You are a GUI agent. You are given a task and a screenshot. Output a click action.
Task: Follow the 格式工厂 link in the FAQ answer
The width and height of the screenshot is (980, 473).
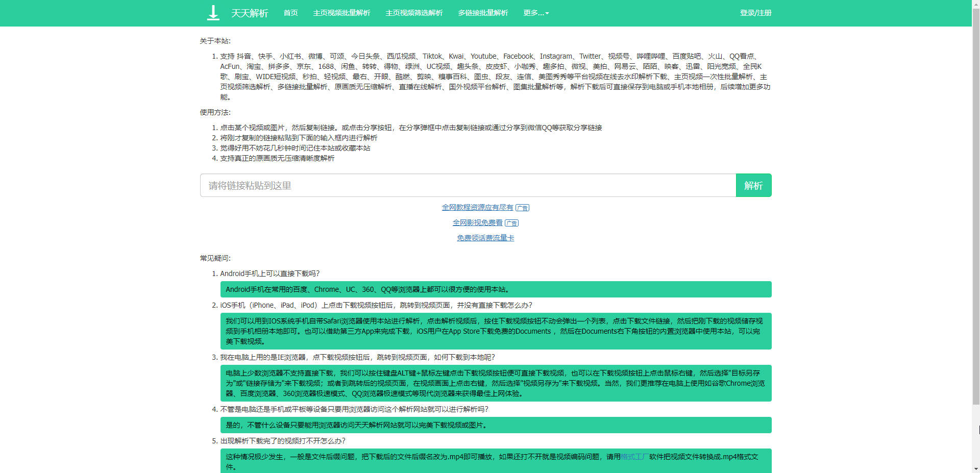(x=634, y=457)
